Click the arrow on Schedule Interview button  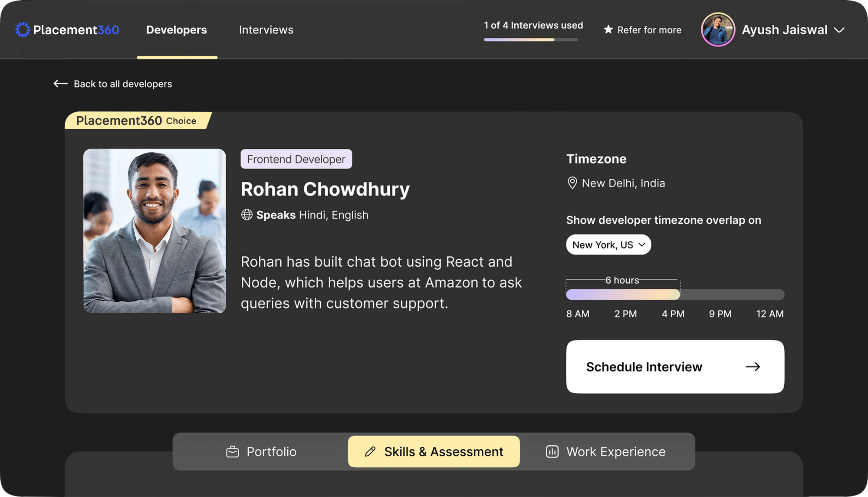[x=753, y=367]
